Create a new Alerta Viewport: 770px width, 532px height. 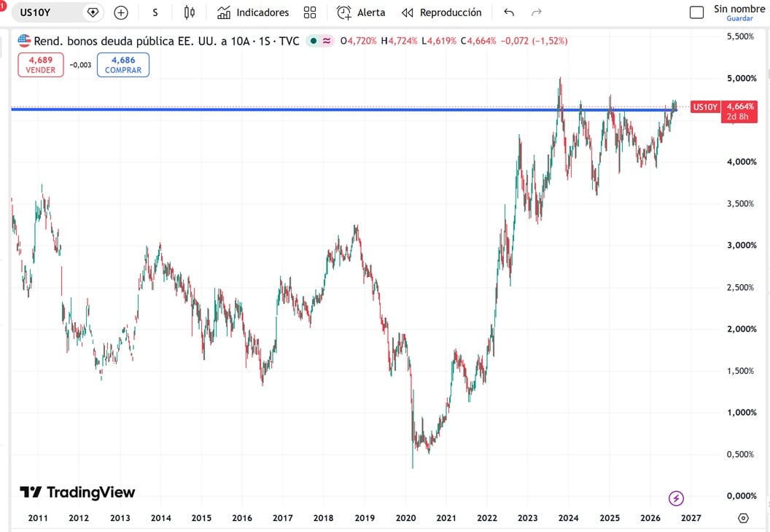361,13
